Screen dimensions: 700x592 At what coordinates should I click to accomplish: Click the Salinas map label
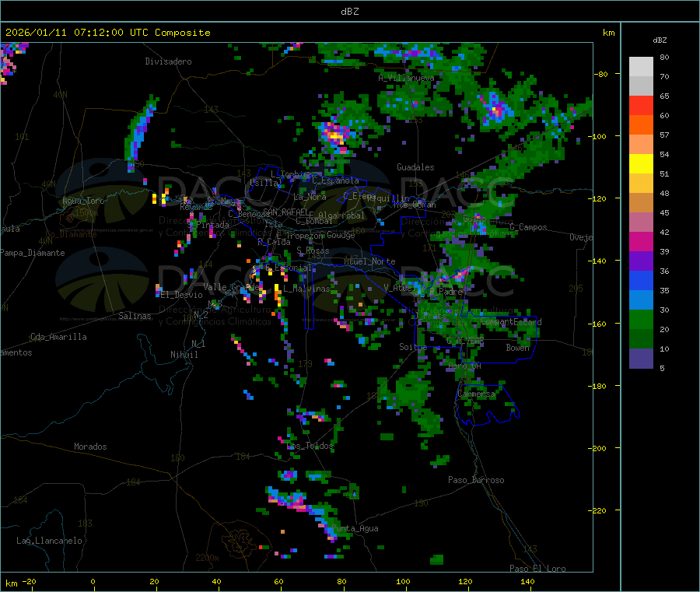135,316
